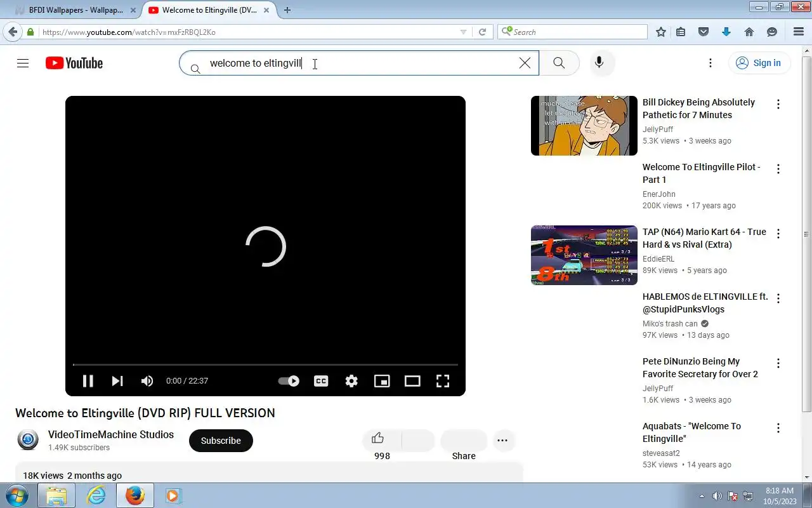Open Aquabats Welcome To Eltingville video

(691, 432)
